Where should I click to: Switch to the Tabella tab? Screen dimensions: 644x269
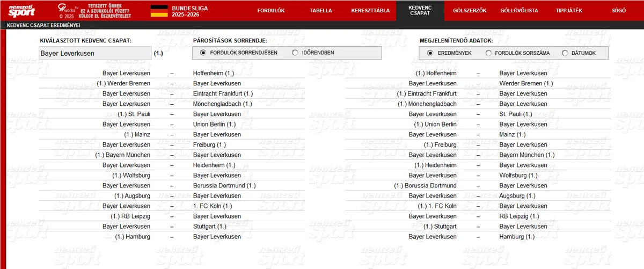tap(321, 11)
